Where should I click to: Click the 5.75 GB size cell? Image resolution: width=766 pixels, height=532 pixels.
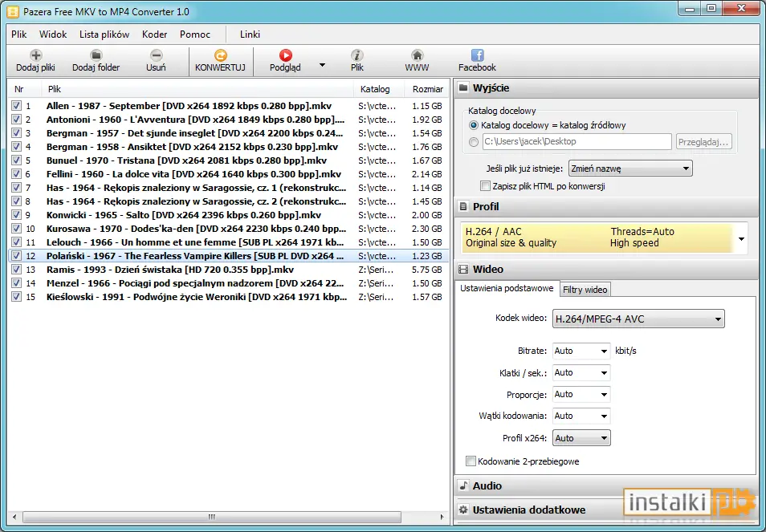pos(426,270)
